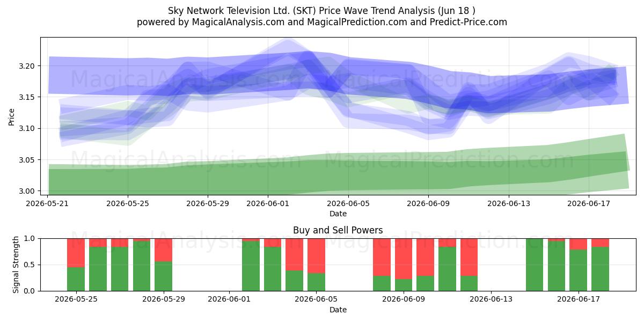Click the red sell segment of the 2026-06-09 bar
644x322 pixels.
pyautogui.click(x=404, y=259)
